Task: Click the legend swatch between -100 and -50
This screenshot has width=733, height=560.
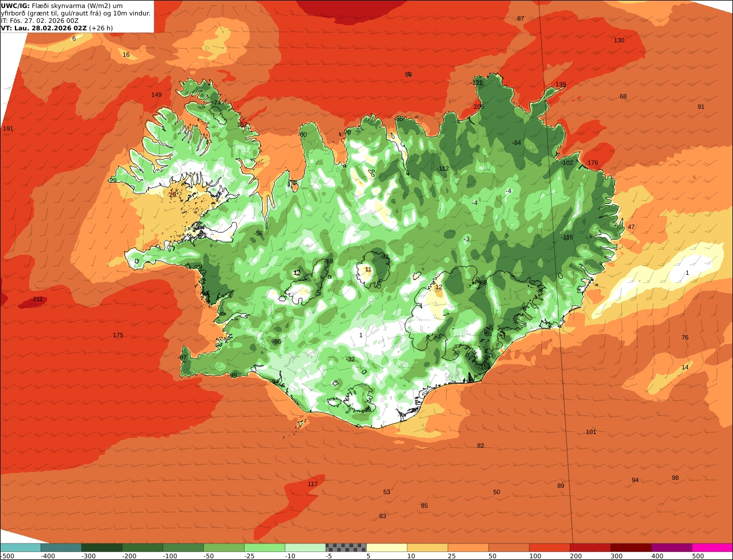Action: [x=183, y=547]
